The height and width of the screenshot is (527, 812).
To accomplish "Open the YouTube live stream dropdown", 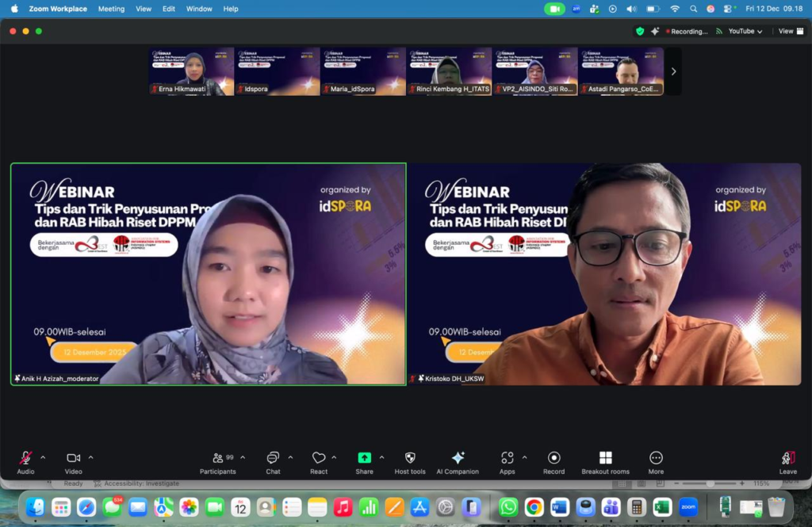I will [x=745, y=32].
